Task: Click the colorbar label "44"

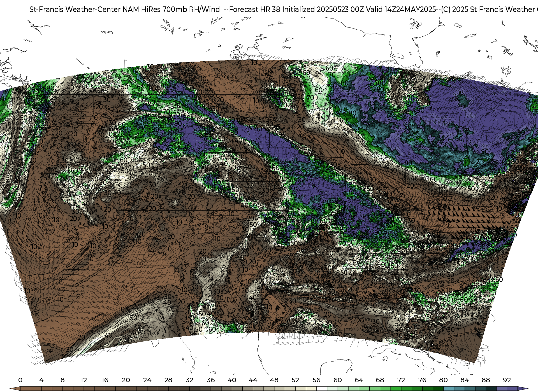Action: point(253,380)
